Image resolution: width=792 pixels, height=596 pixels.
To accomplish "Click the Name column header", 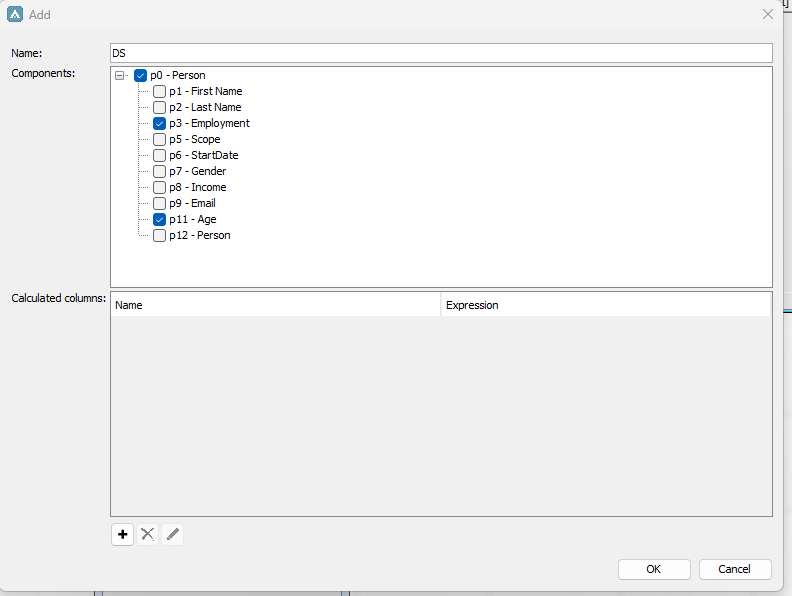I will pos(275,305).
